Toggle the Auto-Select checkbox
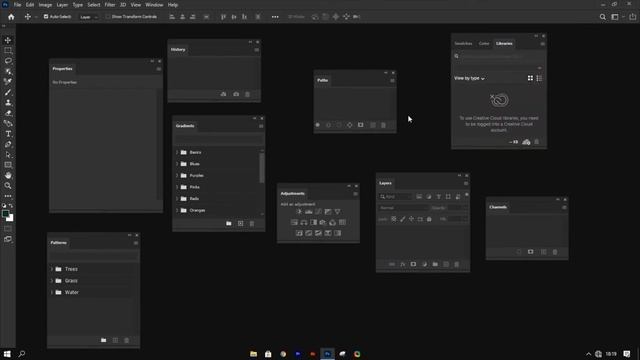This screenshot has height=360, width=640. pyautogui.click(x=46, y=17)
